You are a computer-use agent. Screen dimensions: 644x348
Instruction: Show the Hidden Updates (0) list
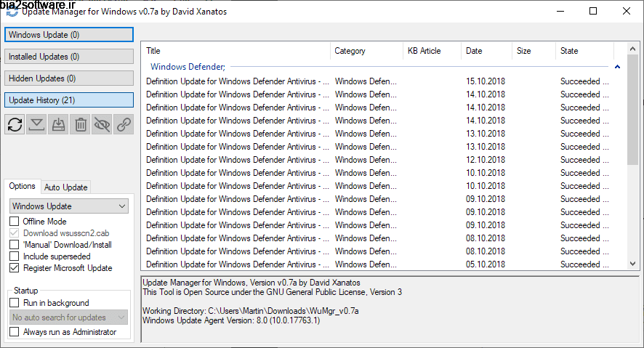click(x=69, y=78)
